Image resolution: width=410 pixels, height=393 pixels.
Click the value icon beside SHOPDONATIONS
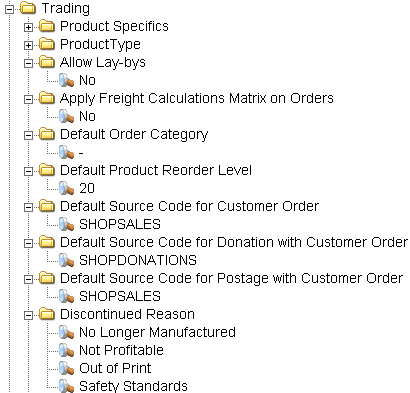click(66, 260)
